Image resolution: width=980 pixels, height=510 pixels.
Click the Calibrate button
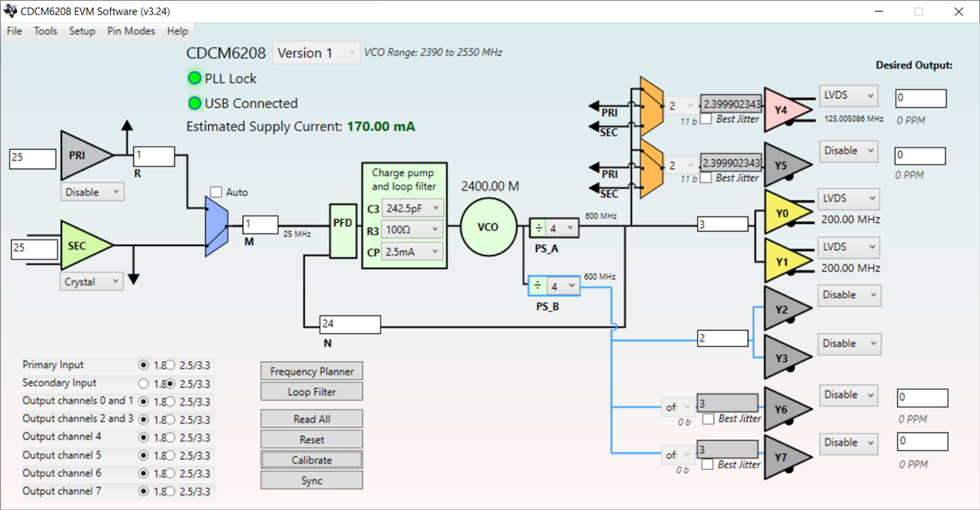click(312, 460)
